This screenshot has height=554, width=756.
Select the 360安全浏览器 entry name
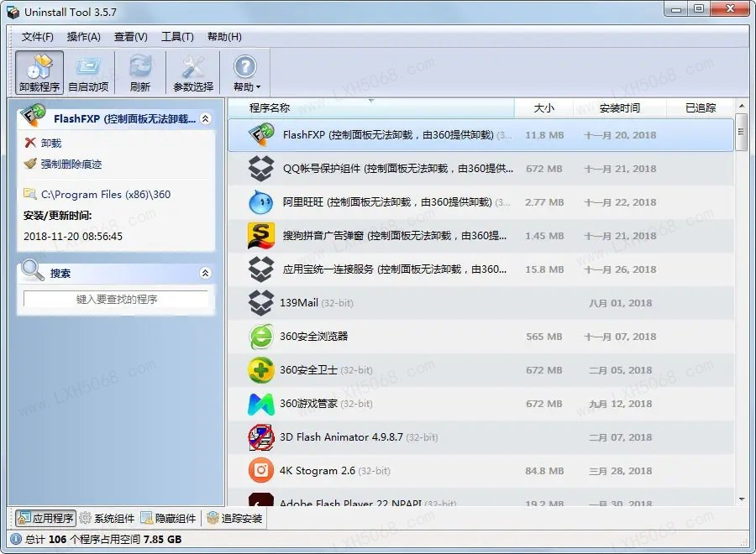314,337
